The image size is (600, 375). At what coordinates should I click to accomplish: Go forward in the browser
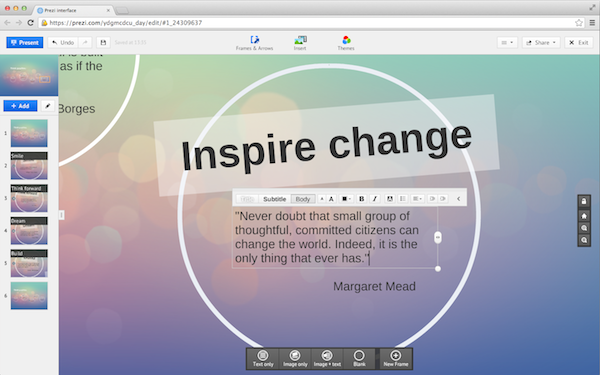tap(19, 23)
